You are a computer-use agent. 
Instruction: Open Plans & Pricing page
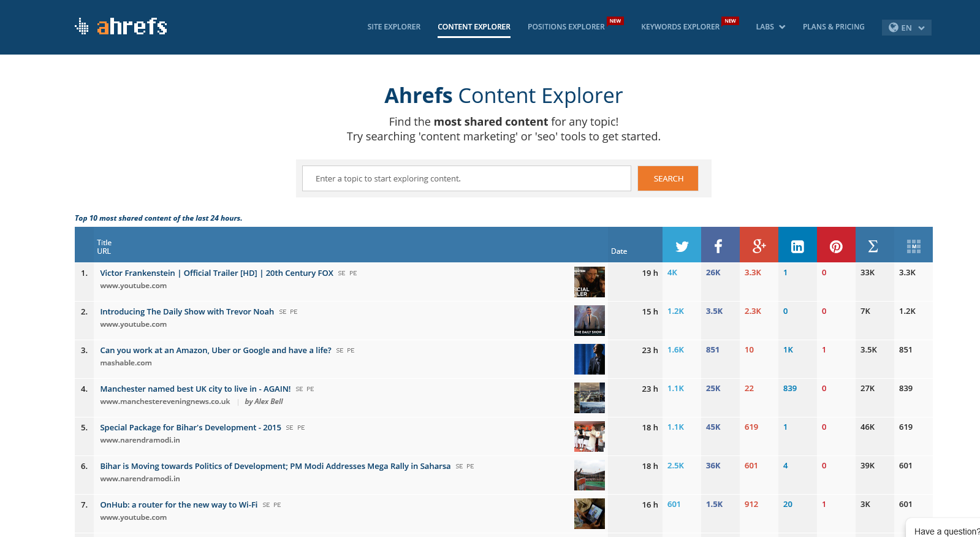[x=833, y=27]
